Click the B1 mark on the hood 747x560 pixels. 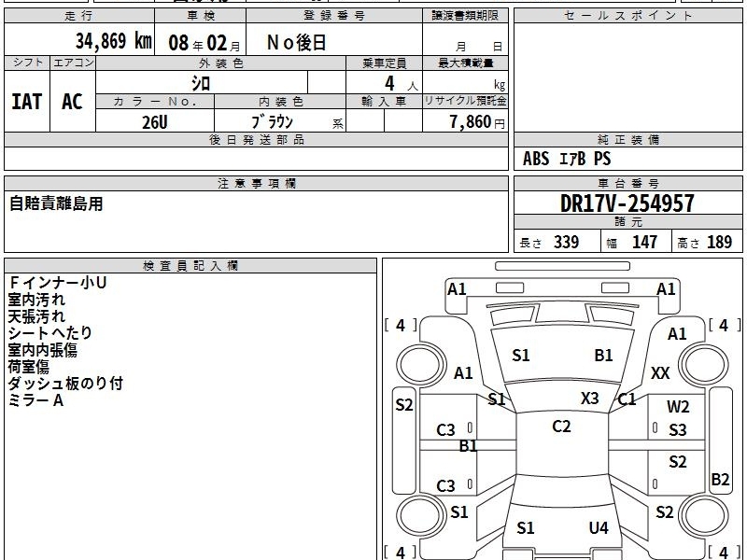(x=603, y=355)
